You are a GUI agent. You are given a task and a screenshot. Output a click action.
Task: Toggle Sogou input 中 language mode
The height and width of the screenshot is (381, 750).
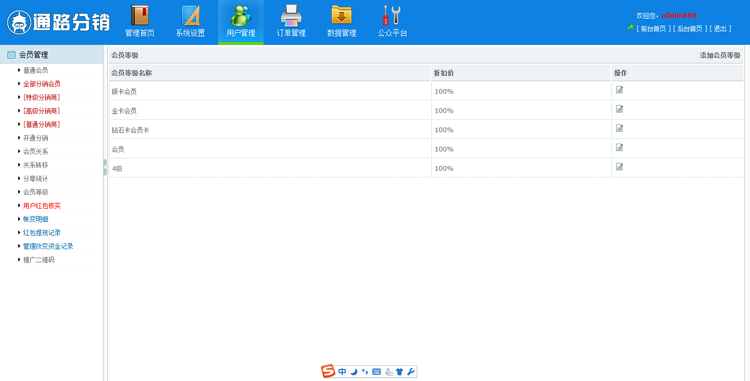point(342,371)
